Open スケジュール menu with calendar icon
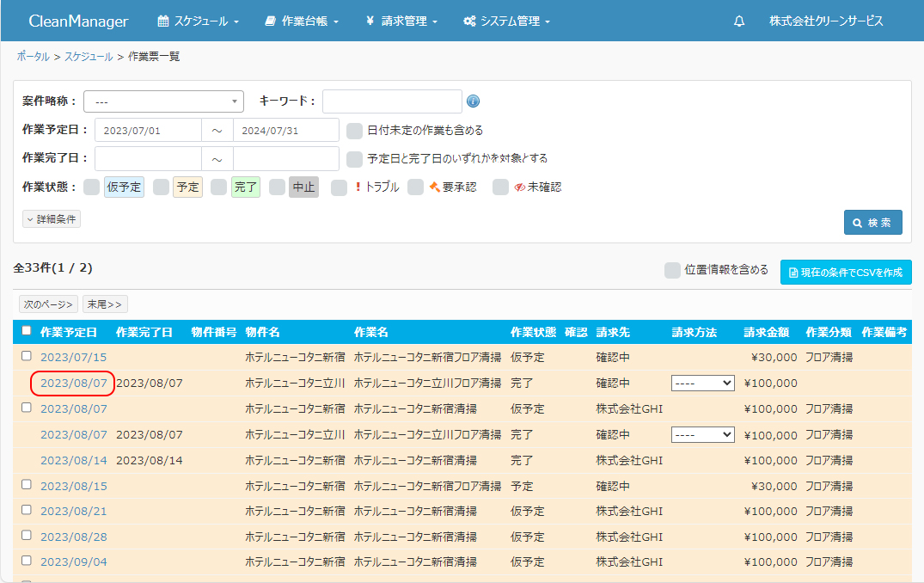The width and height of the screenshot is (924, 583). [x=199, y=21]
